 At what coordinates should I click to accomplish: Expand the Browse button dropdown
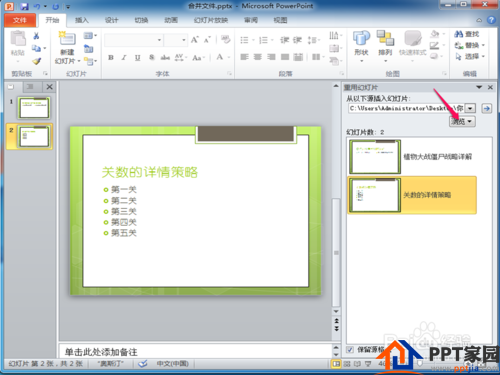tap(469, 121)
